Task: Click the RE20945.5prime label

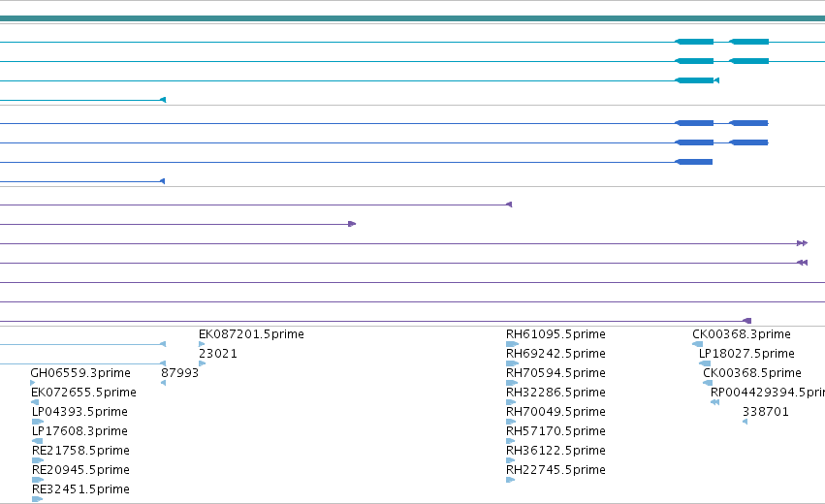Action: click(80, 470)
